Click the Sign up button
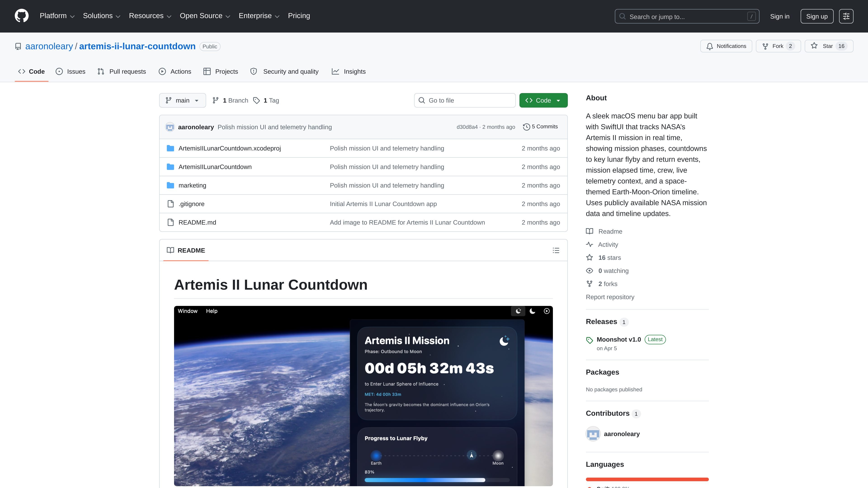Image resolution: width=868 pixels, height=488 pixels. 816,16
